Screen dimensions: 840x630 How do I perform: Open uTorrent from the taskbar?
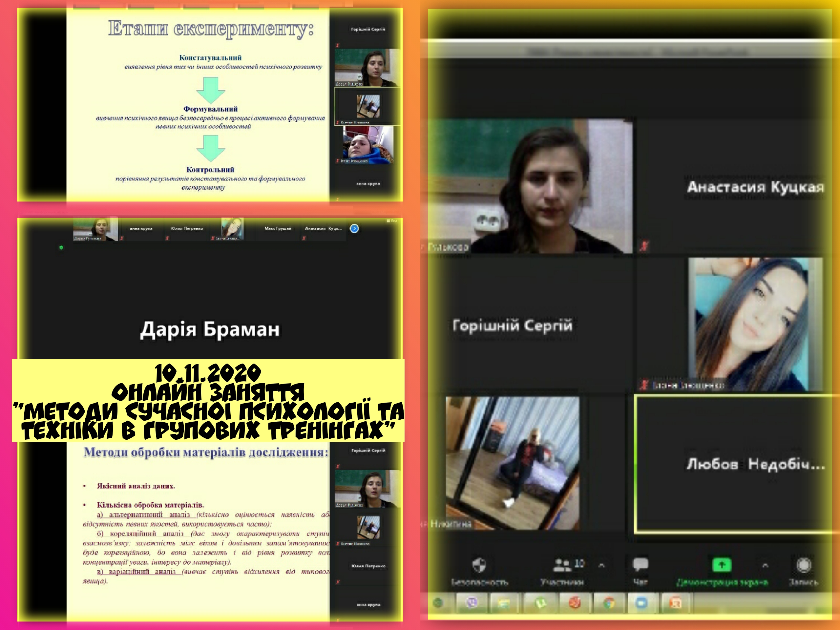[541, 603]
